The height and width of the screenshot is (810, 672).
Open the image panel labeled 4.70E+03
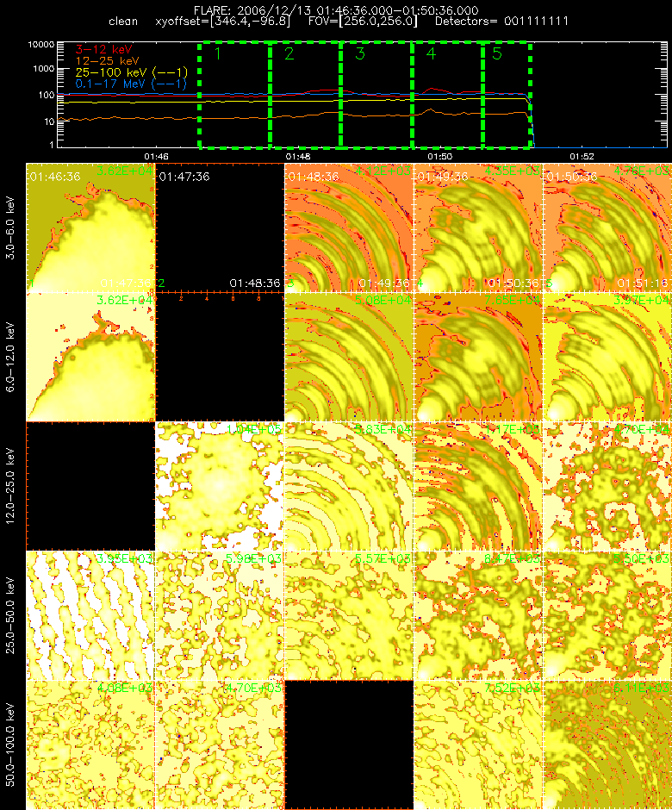(220, 745)
